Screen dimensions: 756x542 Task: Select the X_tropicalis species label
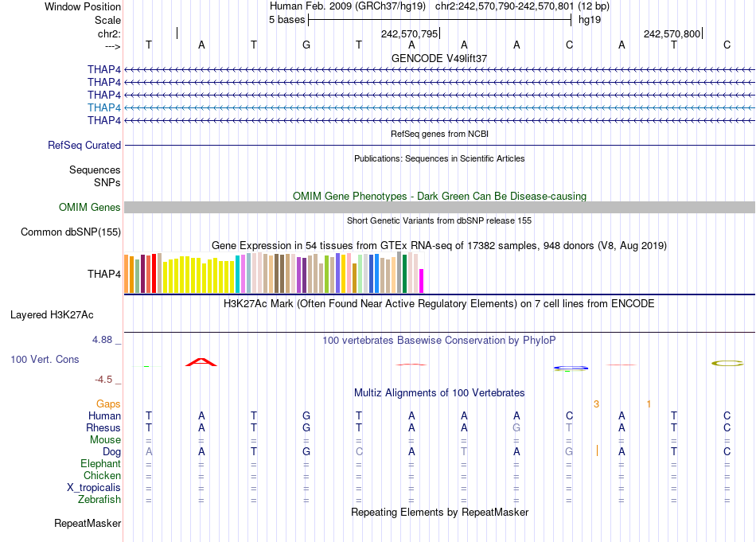[x=94, y=488]
